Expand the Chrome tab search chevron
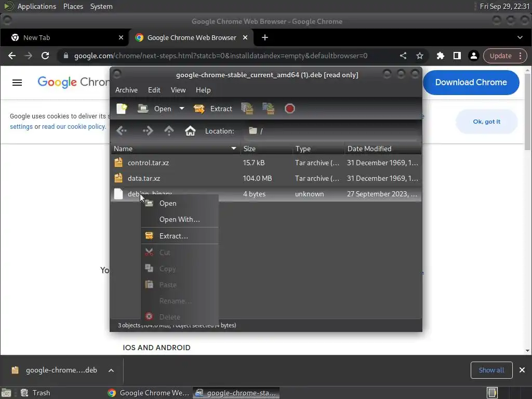Viewport: 532px width, 399px height. coord(520,37)
